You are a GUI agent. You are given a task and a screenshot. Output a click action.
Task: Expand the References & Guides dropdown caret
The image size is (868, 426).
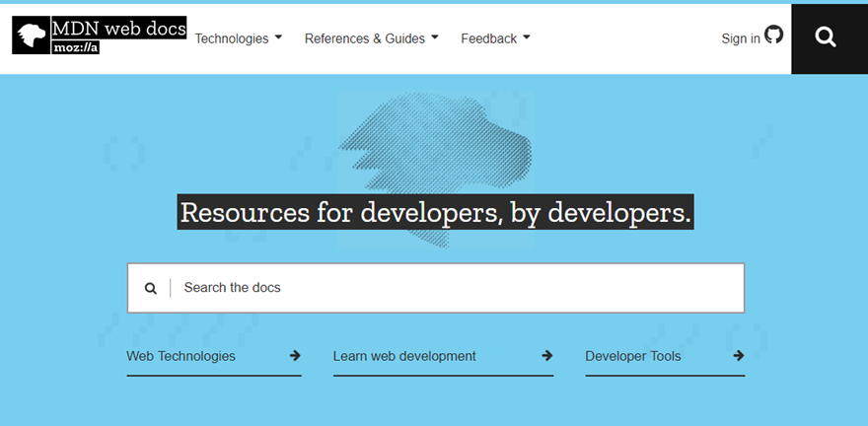(x=435, y=37)
